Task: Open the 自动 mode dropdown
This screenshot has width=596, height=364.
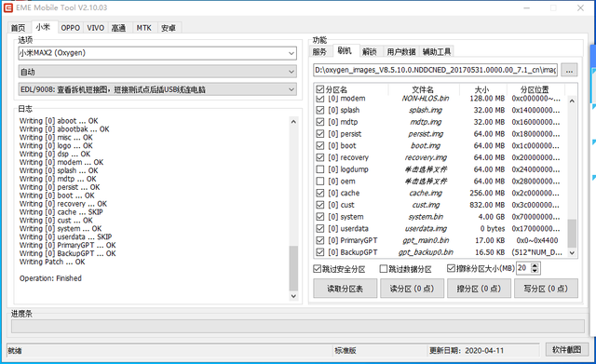Action: point(157,72)
